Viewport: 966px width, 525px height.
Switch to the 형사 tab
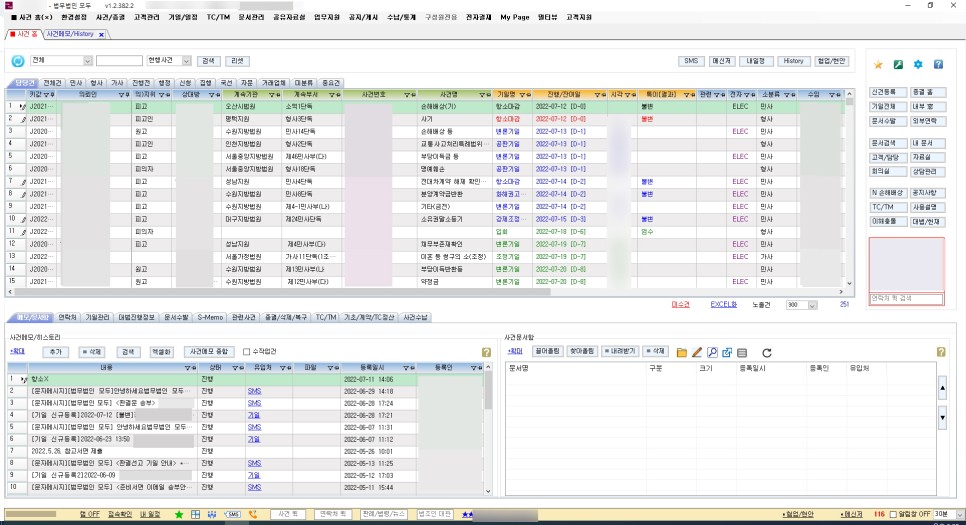tap(97, 82)
